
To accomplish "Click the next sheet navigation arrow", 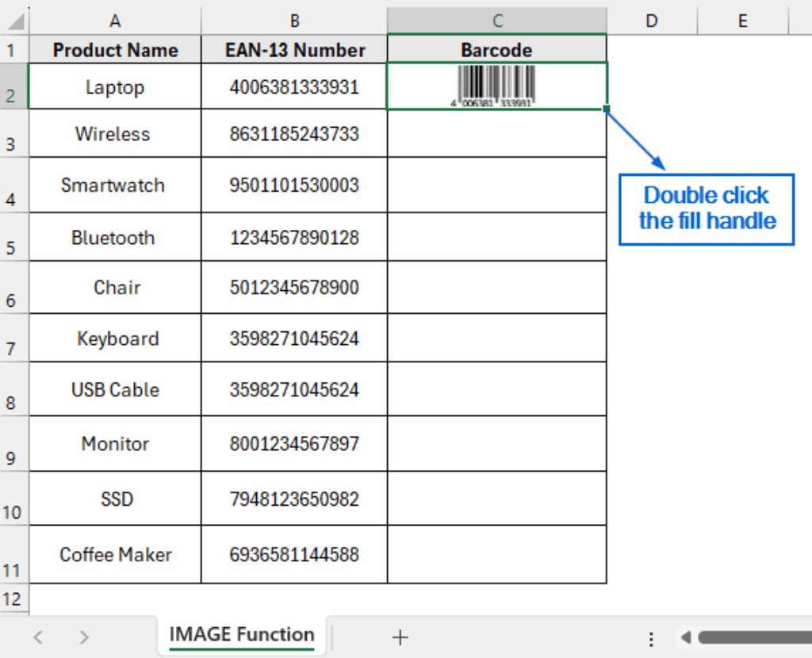I will coord(84,637).
